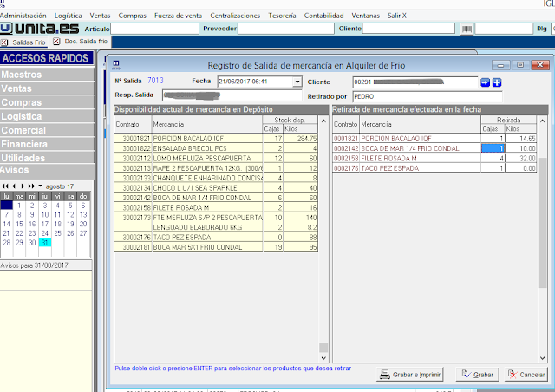Toggle the Salidas Frio window checkbox
555x392 pixels.
[x=5, y=42]
